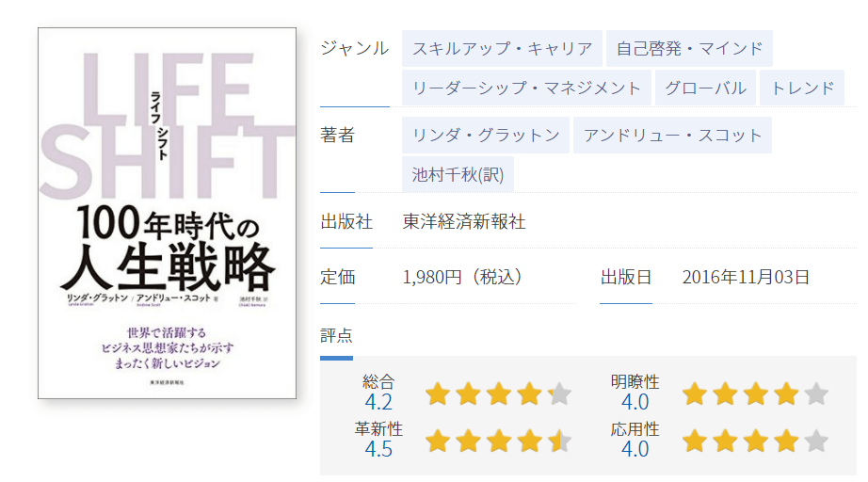
Task: Open author アンドリュー・スコット tag
Action: pos(672,135)
